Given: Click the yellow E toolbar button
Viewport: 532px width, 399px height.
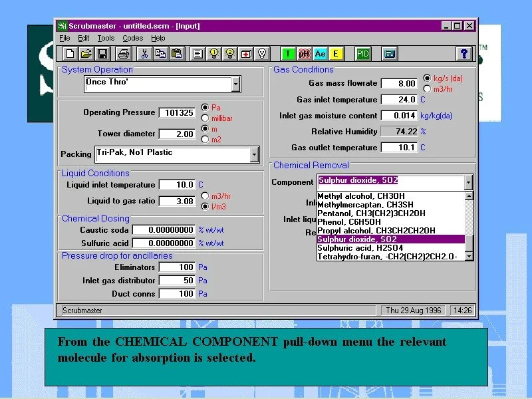Looking at the screenshot, I should (x=336, y=54).
